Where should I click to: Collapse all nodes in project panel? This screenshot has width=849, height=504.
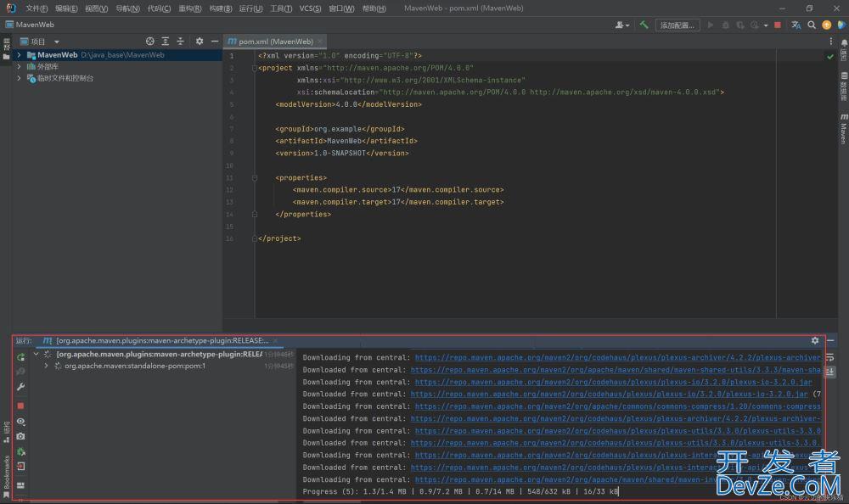tap(180, 41)
